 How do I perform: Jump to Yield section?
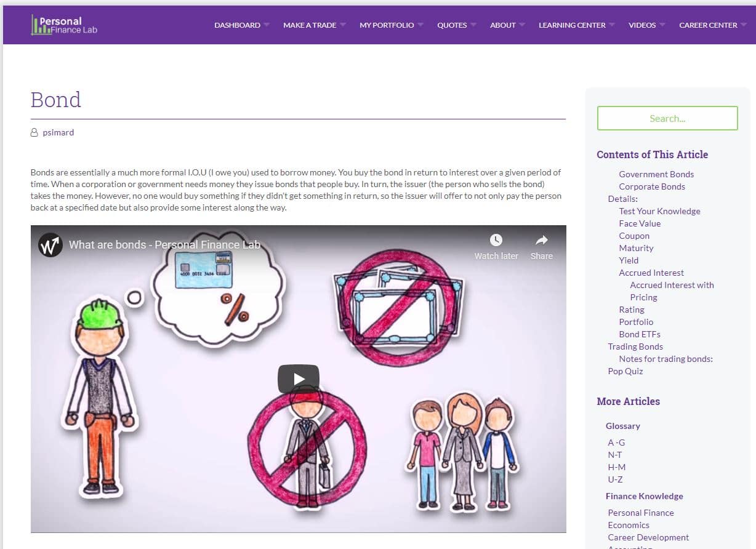[x=629, y=260]
